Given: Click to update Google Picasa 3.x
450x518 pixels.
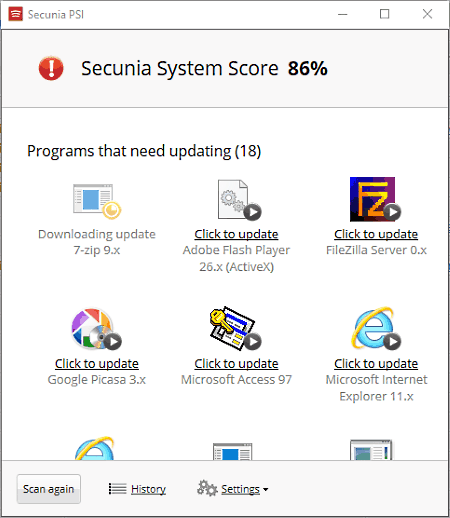Looking at the screenshot, I should pyautogui.click(x=97, y=363).
